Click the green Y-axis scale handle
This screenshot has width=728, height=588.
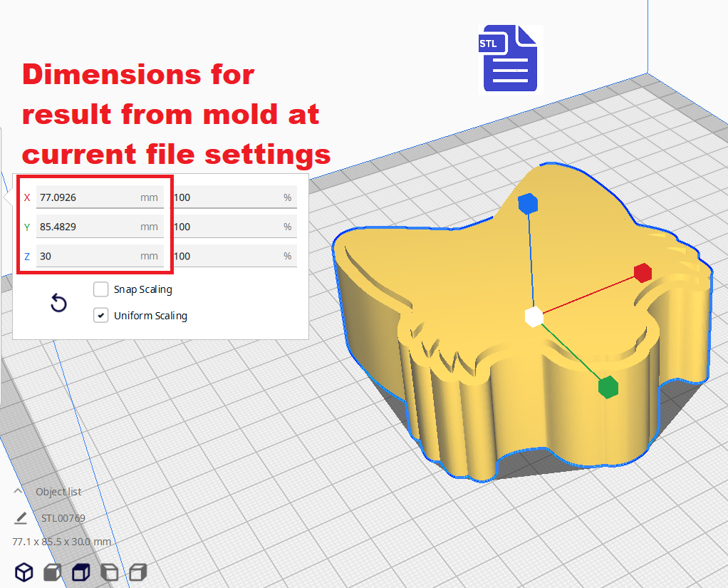tap(608, 386)
